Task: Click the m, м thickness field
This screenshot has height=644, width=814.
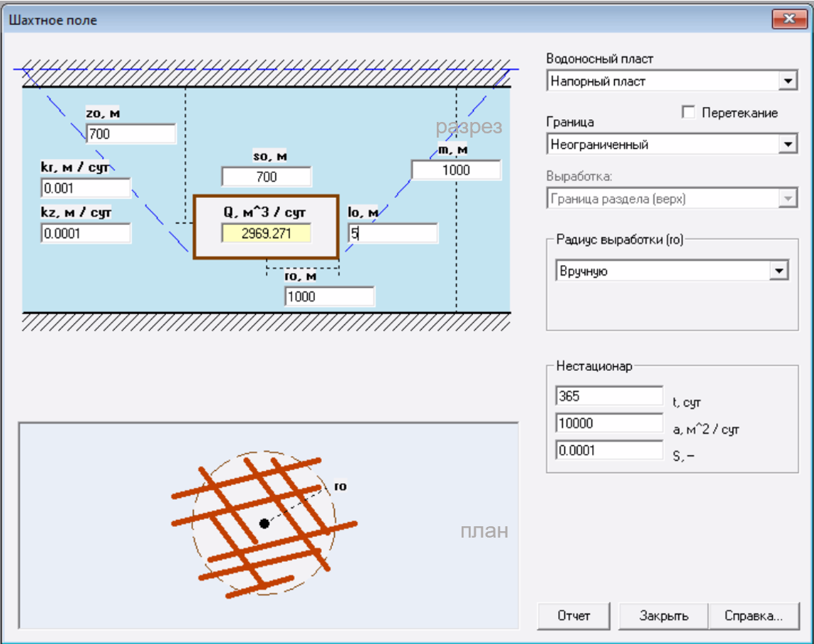Action: (x=456, y=170)
